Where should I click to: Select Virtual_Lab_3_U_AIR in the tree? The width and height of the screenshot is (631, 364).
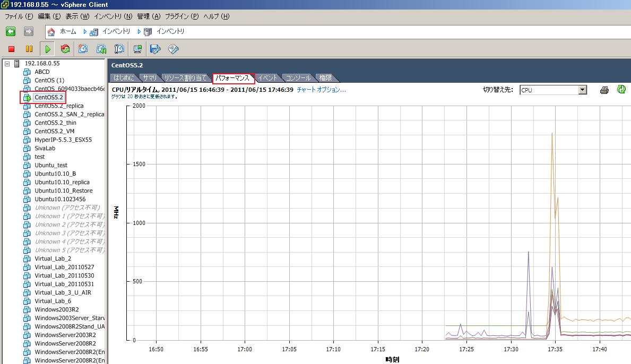tap(63, 292)
